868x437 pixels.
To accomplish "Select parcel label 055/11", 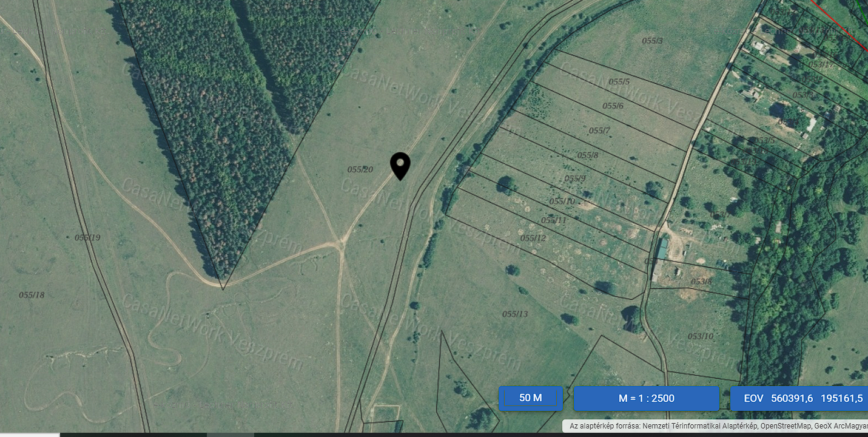I will tap(553, 220).
